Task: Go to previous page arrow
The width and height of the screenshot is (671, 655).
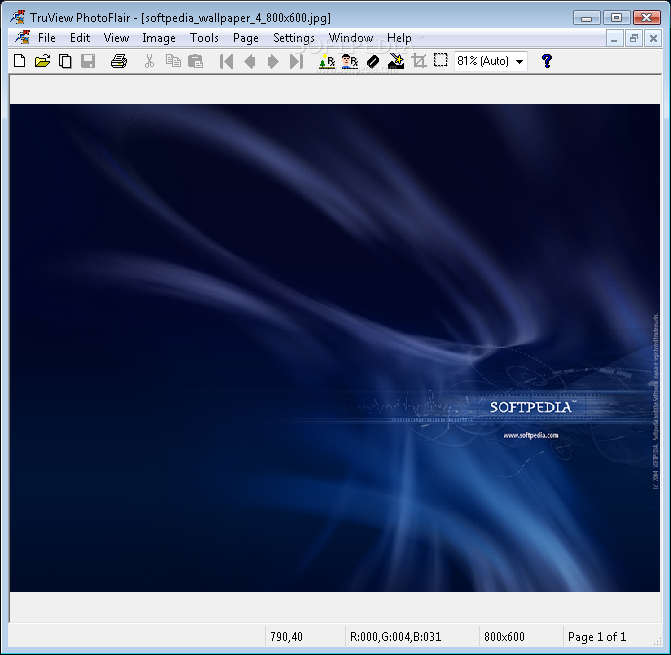Action: (250, 61)
